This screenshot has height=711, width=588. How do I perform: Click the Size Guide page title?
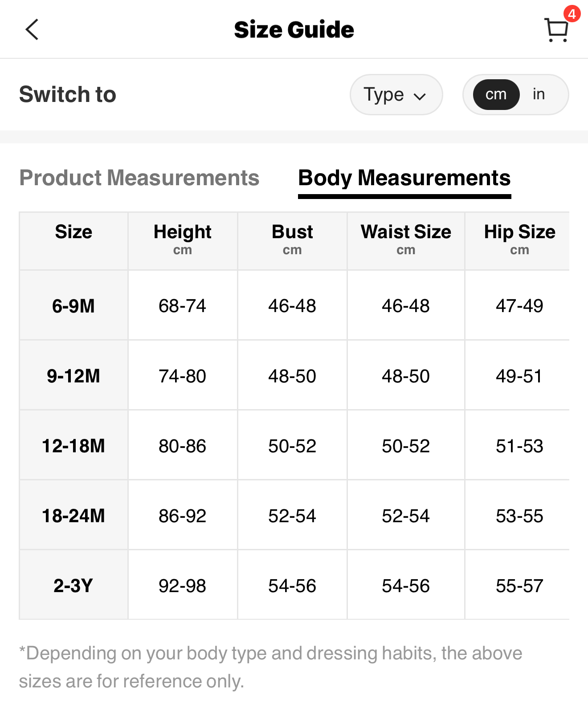point(294,30)
